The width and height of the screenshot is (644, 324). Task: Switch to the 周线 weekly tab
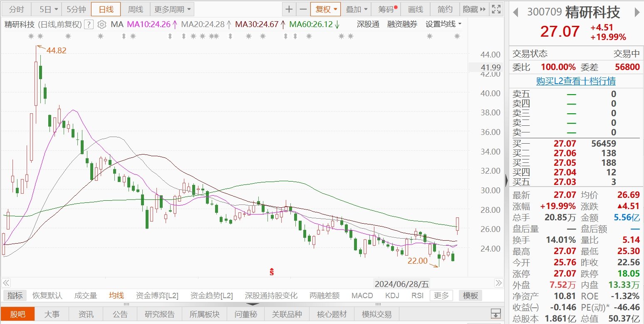point(136,9)
